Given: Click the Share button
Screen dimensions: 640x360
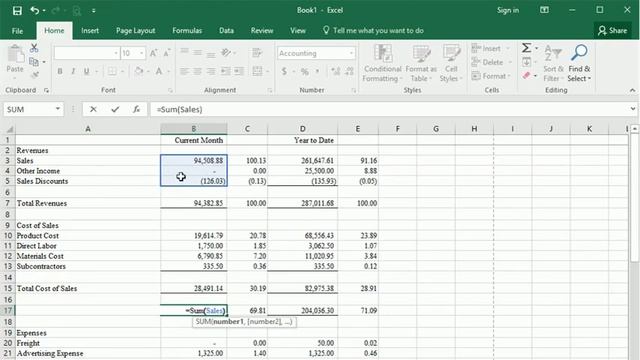Looking at the screenshot, I should (612, 31).
